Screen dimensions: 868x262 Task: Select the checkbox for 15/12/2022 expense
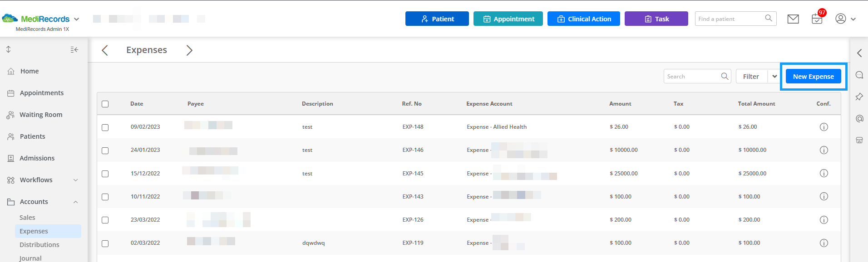click(105, 174)
